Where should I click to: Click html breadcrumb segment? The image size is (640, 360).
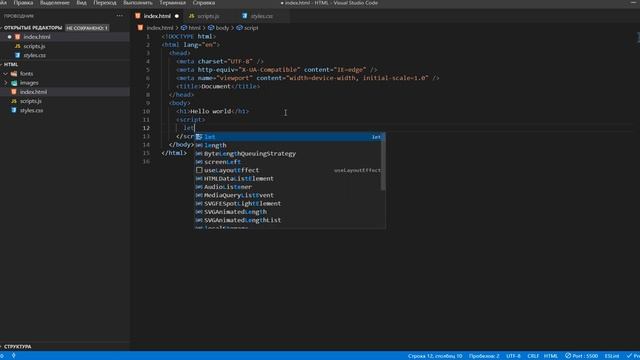tap(195, 28)
